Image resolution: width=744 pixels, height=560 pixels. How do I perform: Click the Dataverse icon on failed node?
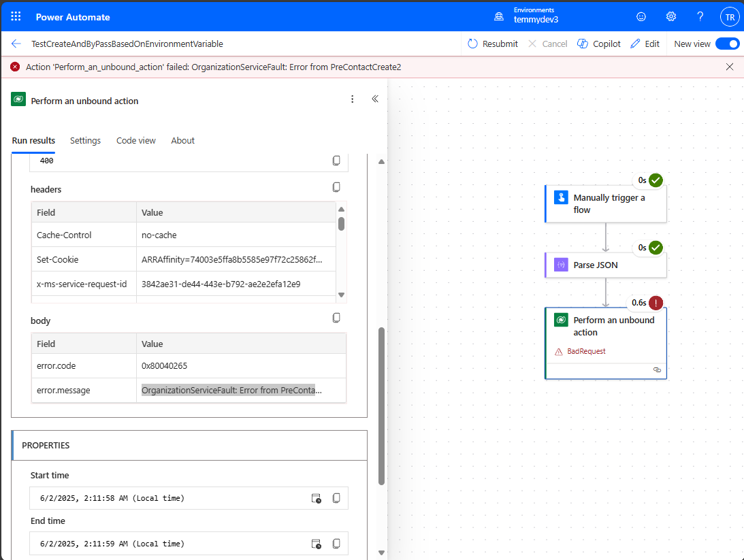(x=562, y=320)
